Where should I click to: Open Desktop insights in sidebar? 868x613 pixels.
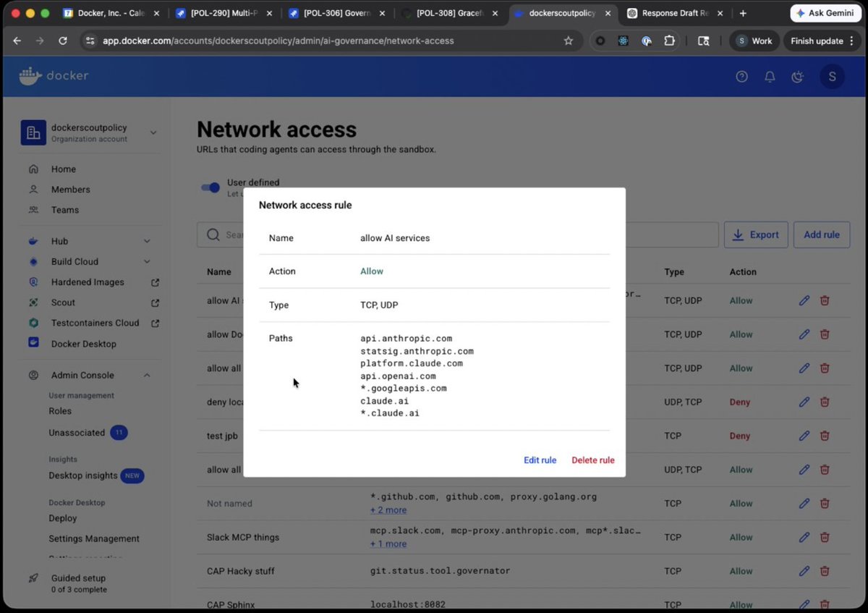tap(83, 475)
